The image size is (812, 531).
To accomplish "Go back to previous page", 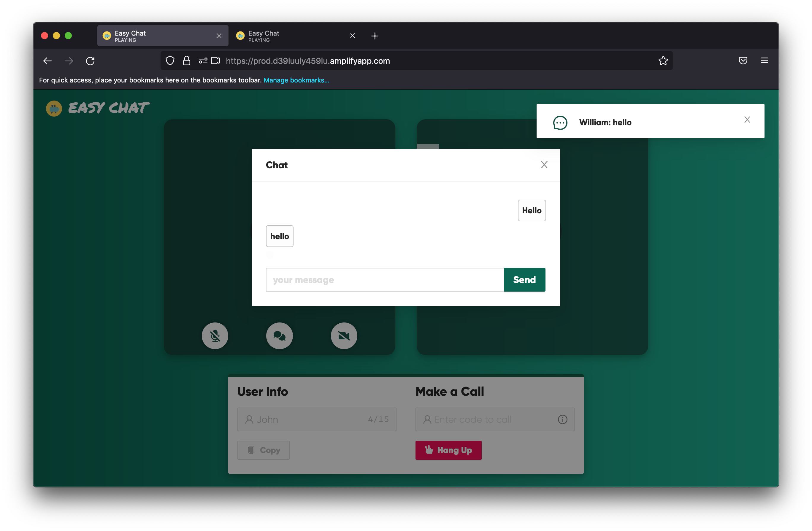I will [x=47, y=61].
